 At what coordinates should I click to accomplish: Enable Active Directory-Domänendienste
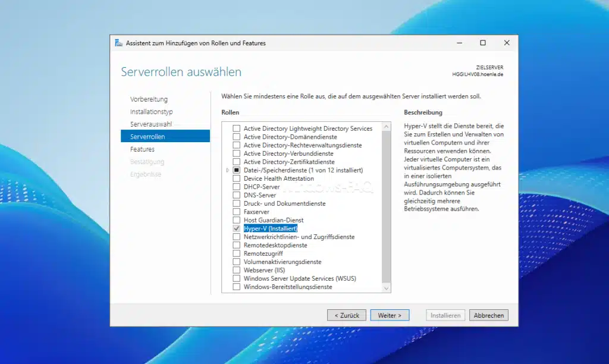pos(236,136)
